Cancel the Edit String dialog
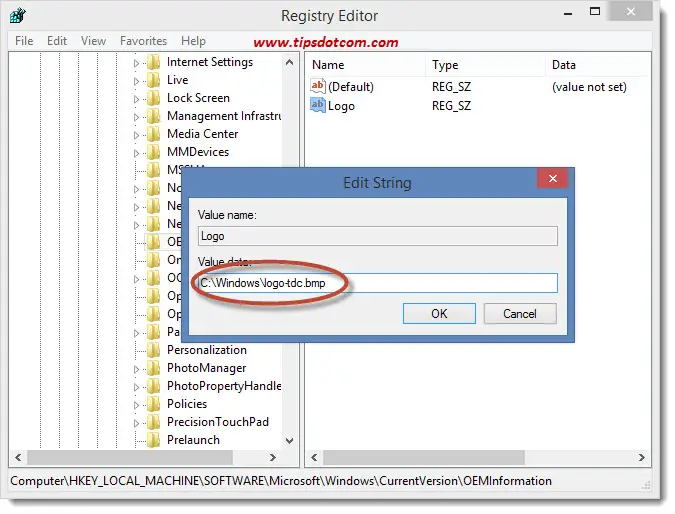Screen dimensions: 675x514 click(x=519, y=313)
